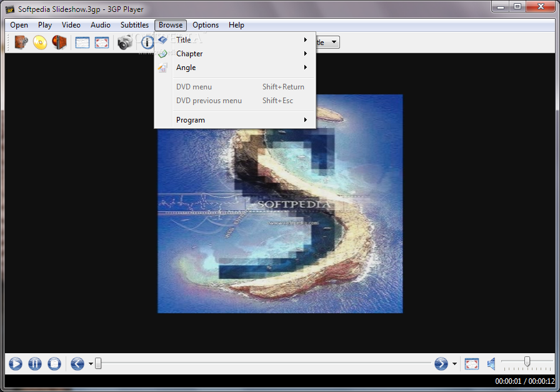Screen dimensions: 560x392
Task: Click the elapsed time display 00:00:01 / 00:00:12
Action: click(x=524, y=381)
